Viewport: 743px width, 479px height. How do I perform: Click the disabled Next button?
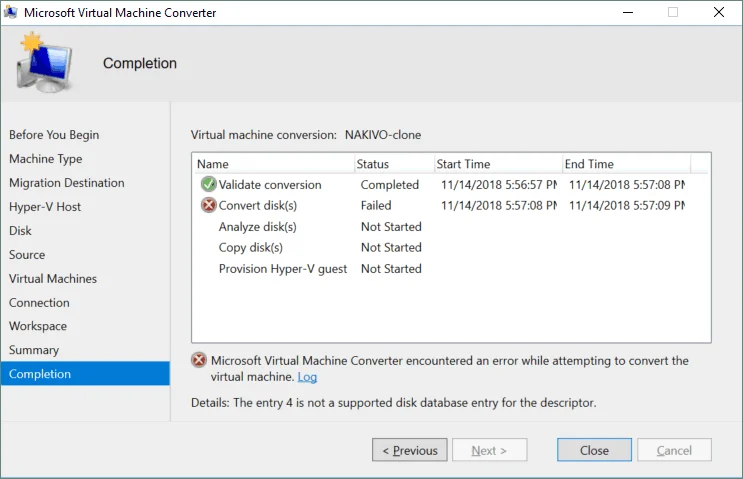[489, 450]
